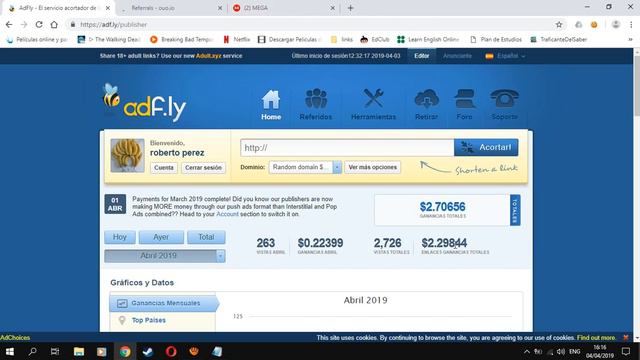640x360 pixels.
Task: Click Cerrar sesión button
Action: (x=203, y=167)
